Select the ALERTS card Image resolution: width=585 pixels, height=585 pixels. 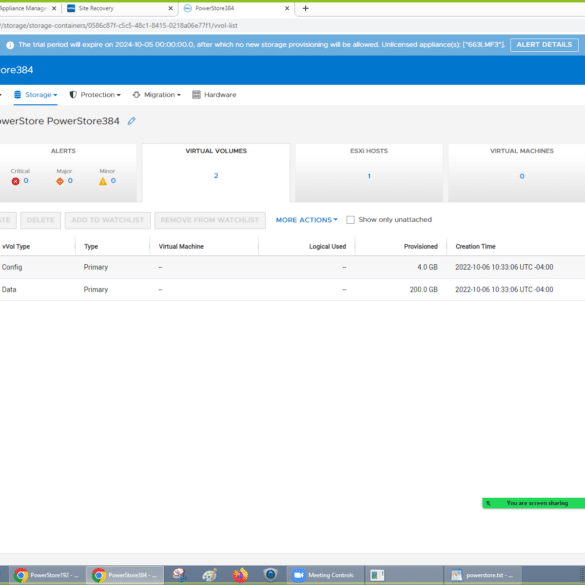68,173
